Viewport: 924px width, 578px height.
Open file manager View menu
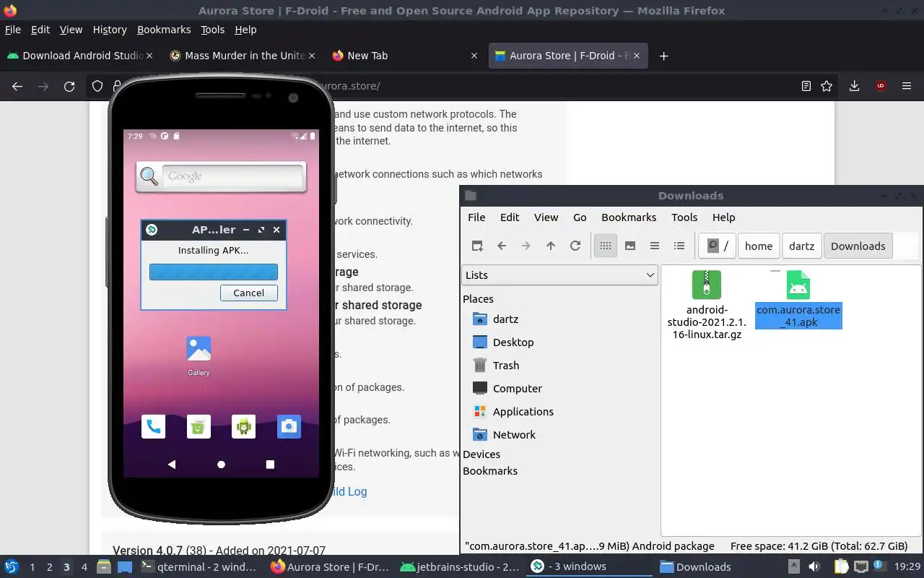(546, 217)
